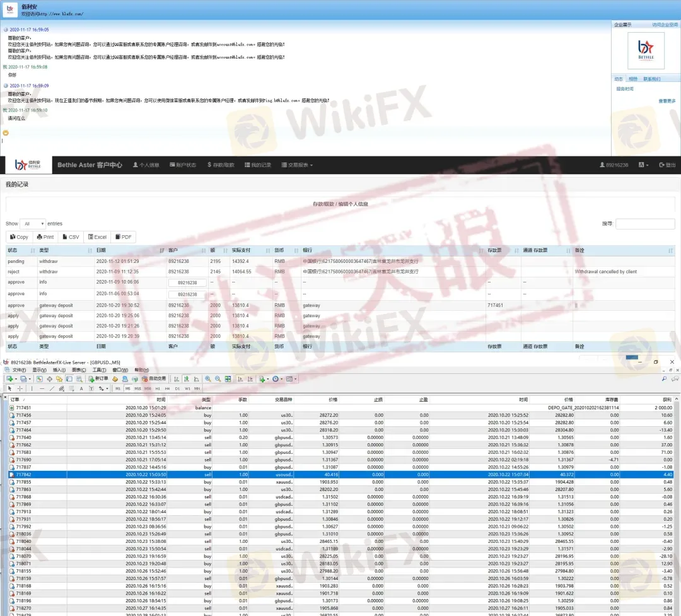Click the 登出 logout link
Screen dimensions: 681x616
pyautogui.click(x=667, y=165)
